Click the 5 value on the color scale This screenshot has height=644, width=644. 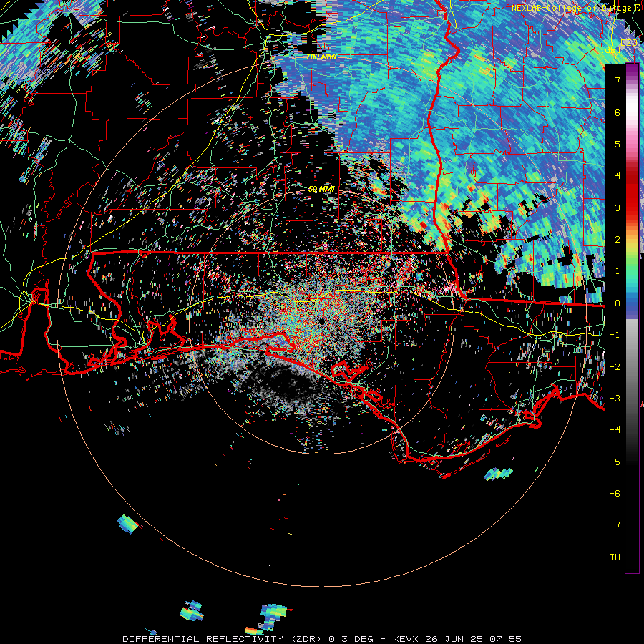[x=618, y=144]
